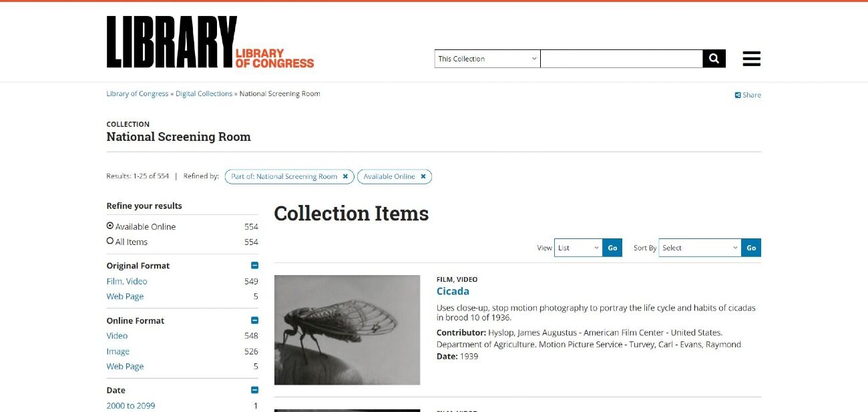The image size is (868, 412).
Task: Click the search text input field
Action: pos(622,59)
